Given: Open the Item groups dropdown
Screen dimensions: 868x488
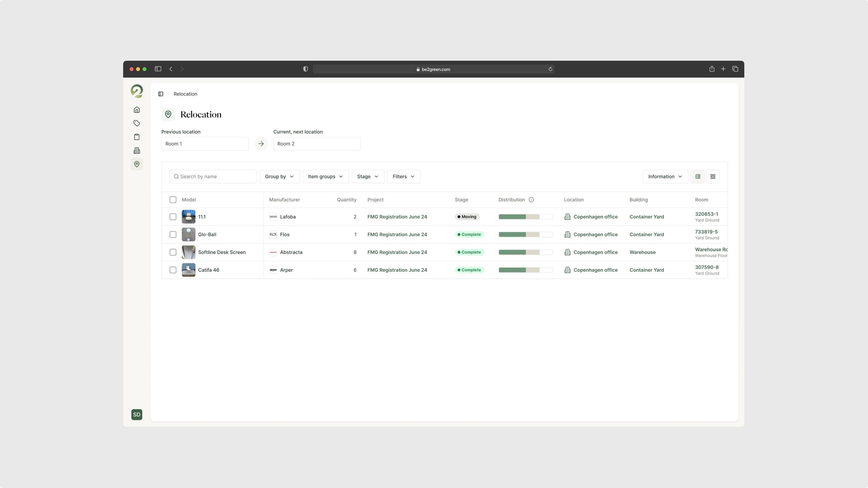Looking at the screenshot, I should click(x=325, y=176).
